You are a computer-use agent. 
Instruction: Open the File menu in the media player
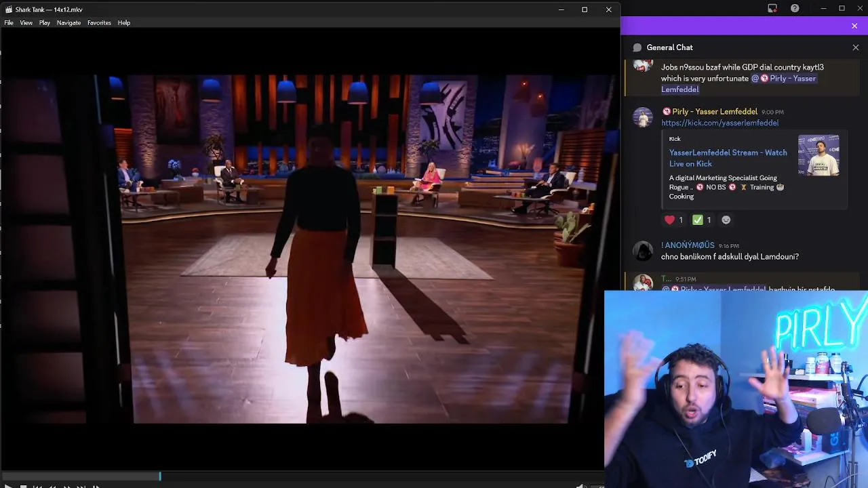pyautogui.click(x=9, y=22)
